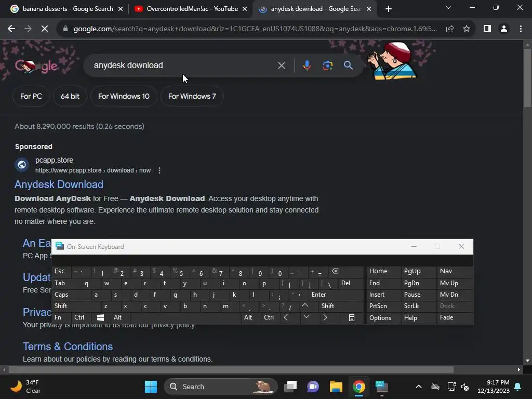Screen dimensions: 532x399
Task: Open the Terms & Conditions link
Action: pos(68,347)
